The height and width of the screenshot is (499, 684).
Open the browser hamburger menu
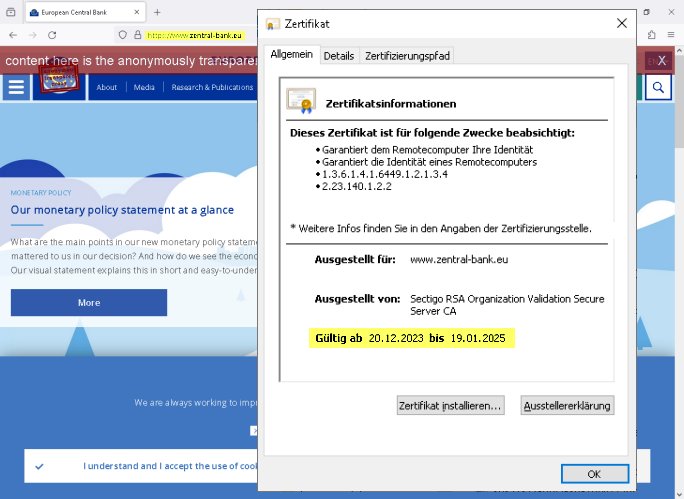(x=671, y=35)
